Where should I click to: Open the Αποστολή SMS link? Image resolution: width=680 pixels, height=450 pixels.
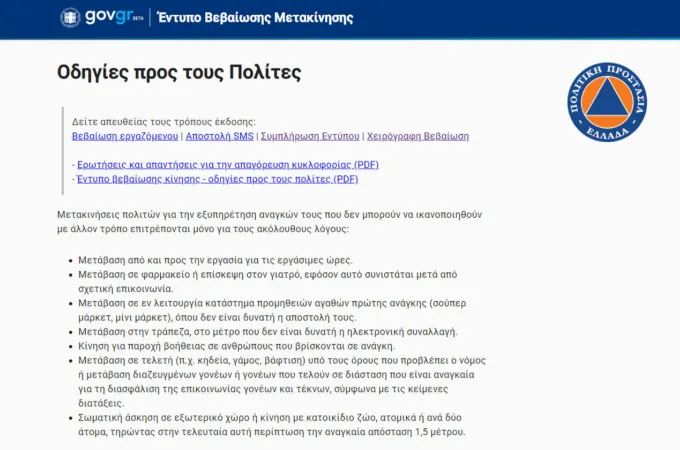219,136
